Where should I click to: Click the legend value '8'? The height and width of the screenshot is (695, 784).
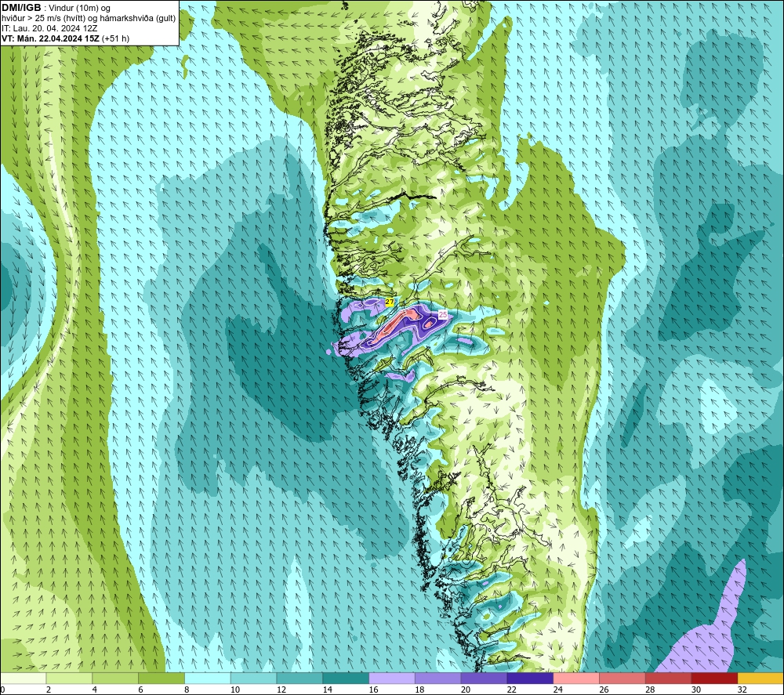187,690
